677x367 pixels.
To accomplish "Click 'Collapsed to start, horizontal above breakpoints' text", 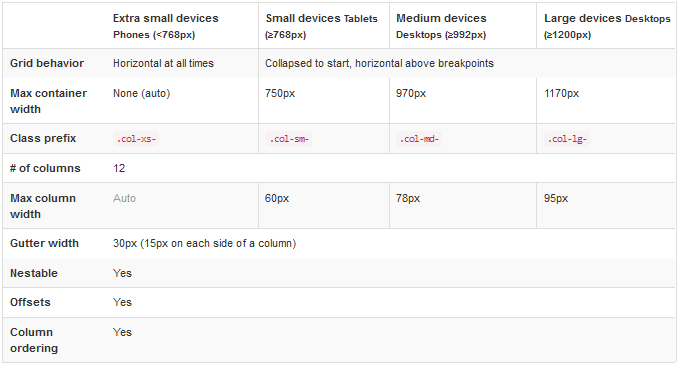I will [x=379, y=63].
